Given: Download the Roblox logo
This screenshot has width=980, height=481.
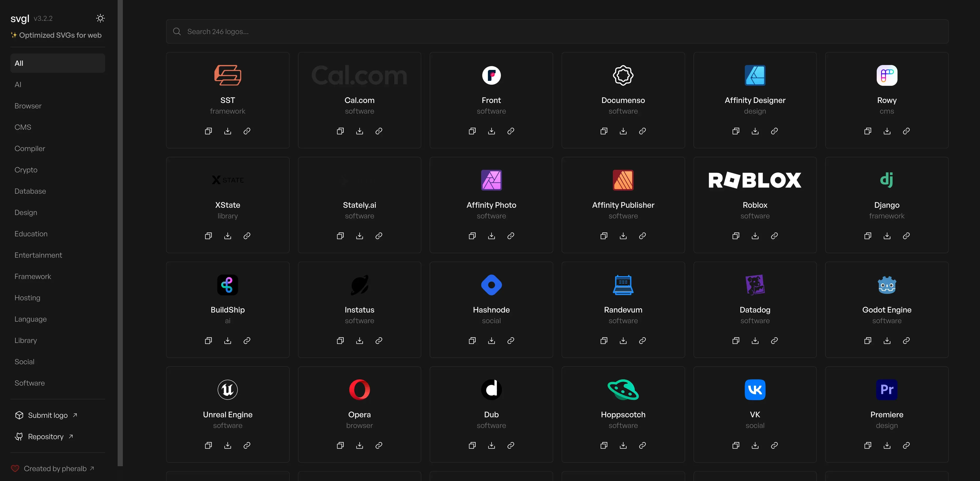Looking at the screenshot, I should pyautogui.click(x=755, y=236).
